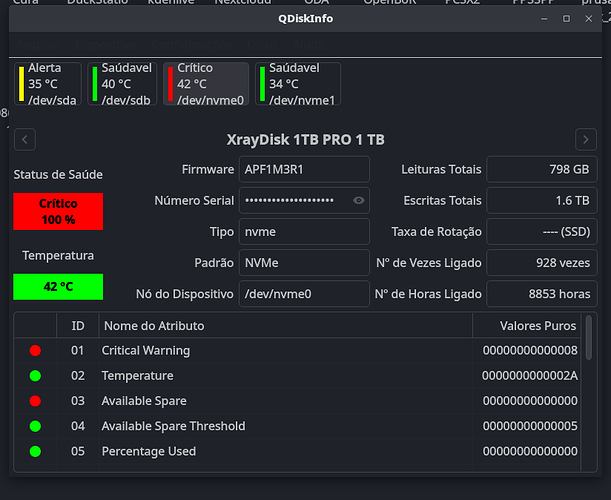This screenshot has width=611, height=500.
Task: Select the Temperature attribute row name
Action: pos(138,376)
